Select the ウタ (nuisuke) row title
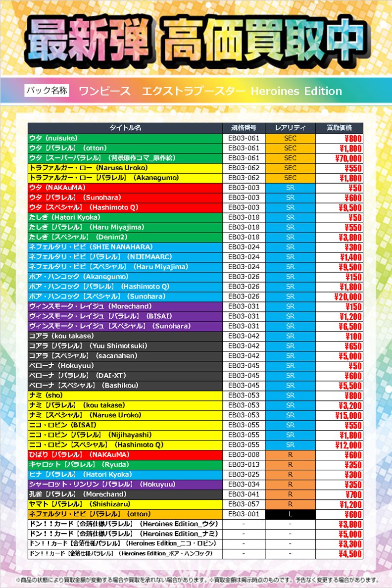 coord(125,138)
